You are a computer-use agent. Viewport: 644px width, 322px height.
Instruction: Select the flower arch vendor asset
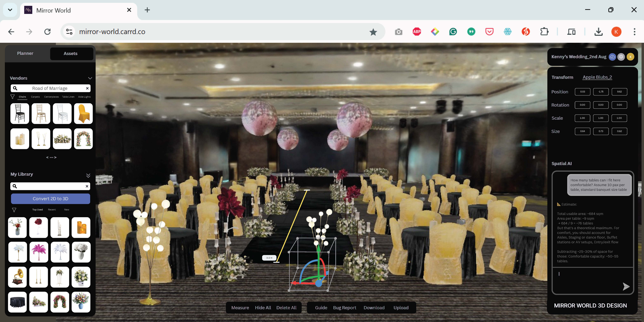click(x=83, y=139)
